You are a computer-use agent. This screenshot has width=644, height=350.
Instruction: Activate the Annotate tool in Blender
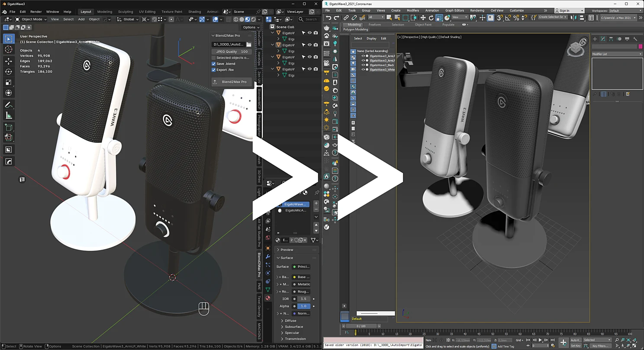point(8,105)
